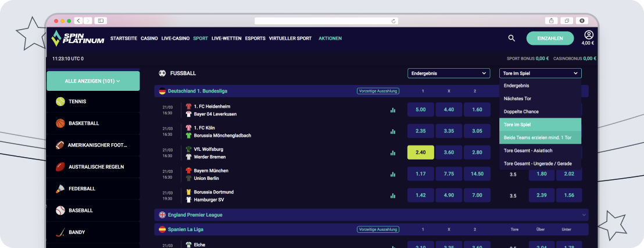Click the user account profile icon
The width and height of the screenshot is (644, 248).
tap(589, 36)
